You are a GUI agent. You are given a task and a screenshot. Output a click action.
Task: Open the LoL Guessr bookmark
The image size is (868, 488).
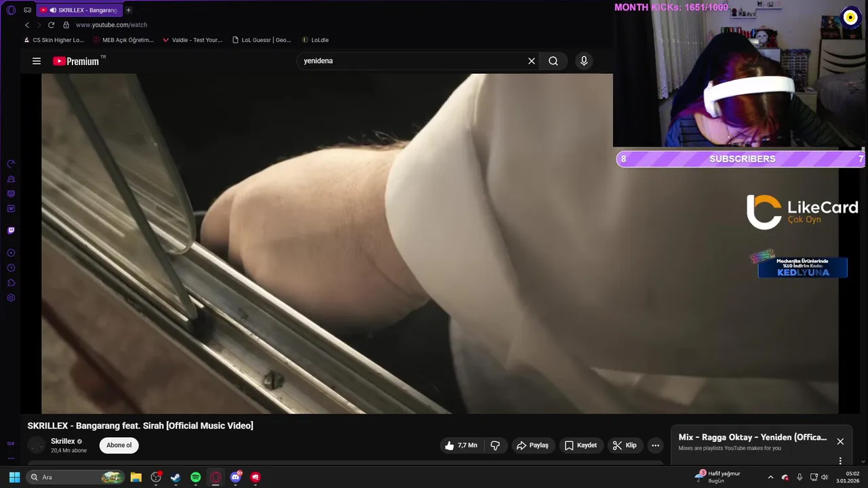pos(262,40)
